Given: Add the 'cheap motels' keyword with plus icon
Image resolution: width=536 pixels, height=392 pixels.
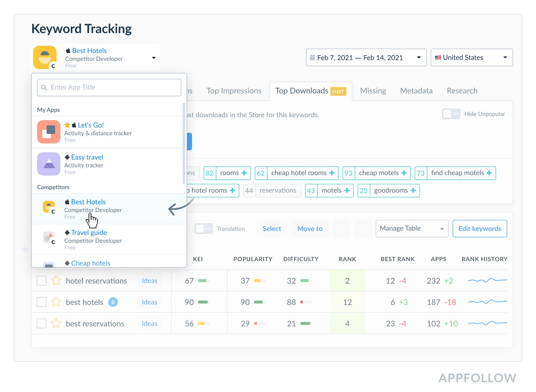Looking at the screenshot, I should pos(404,173).
